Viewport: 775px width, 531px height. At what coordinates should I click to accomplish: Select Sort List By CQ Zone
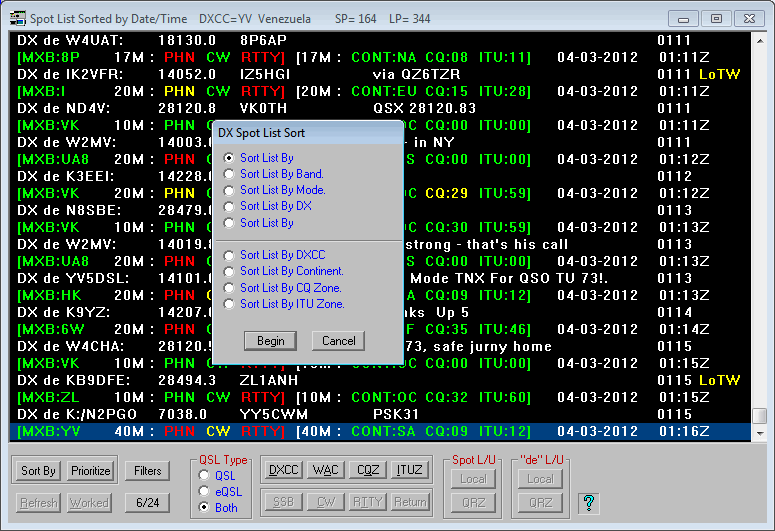(x=230, y=287)
